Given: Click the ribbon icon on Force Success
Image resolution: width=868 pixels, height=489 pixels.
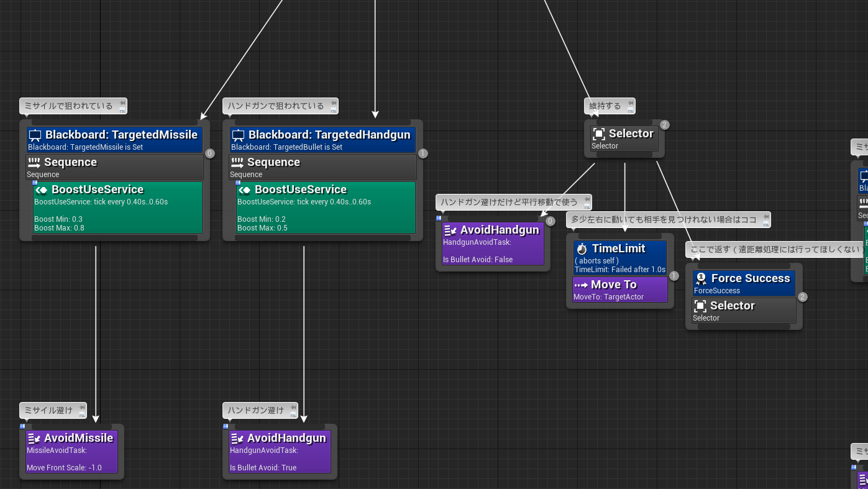Looking at the screenshot, I should [701, 278].
